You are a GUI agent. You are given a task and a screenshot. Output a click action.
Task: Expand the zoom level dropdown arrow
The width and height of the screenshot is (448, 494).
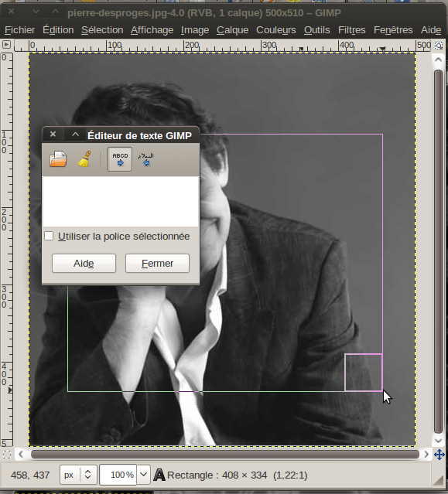pos(143,475)
